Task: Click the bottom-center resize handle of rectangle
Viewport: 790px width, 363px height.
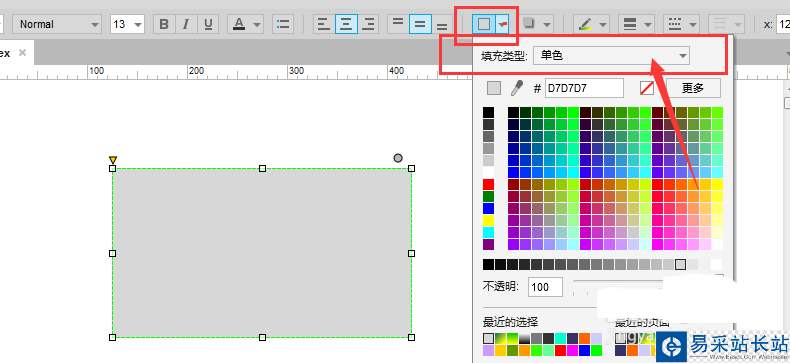Action: pos(262,337)
